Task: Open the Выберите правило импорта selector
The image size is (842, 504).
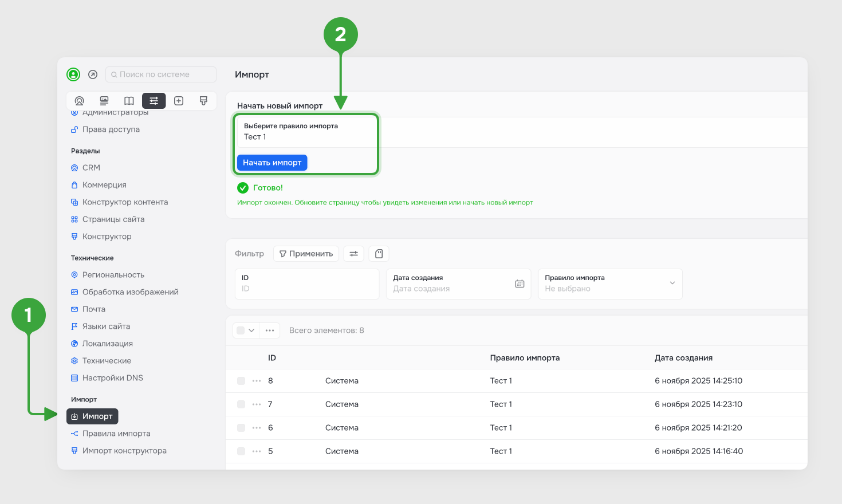Action: point(306,132)
